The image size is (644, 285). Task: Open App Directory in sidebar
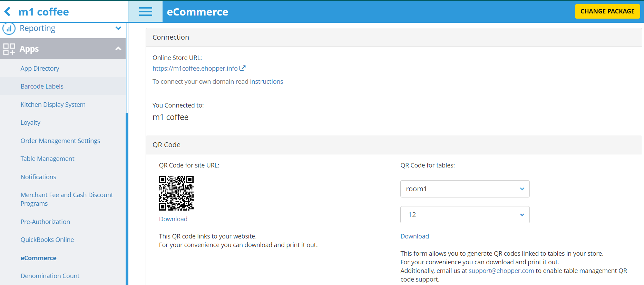(x=40, y=68)
